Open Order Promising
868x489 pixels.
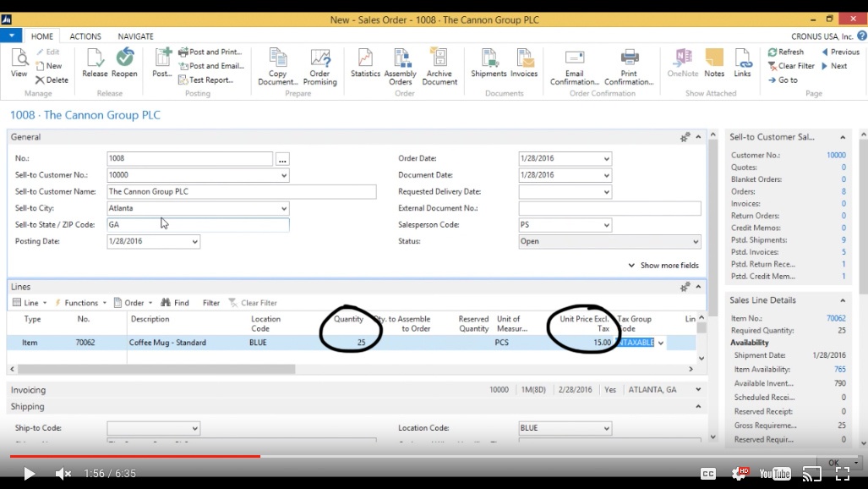(x=320, y=67)
